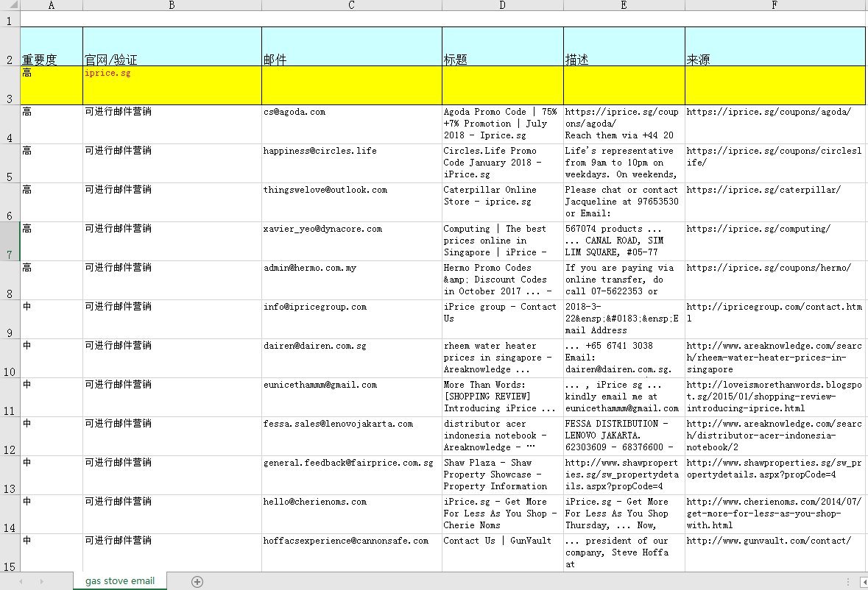Select column F header
Image resolution: width=868 pixels, height=590 pixels.
pos(775,5)
